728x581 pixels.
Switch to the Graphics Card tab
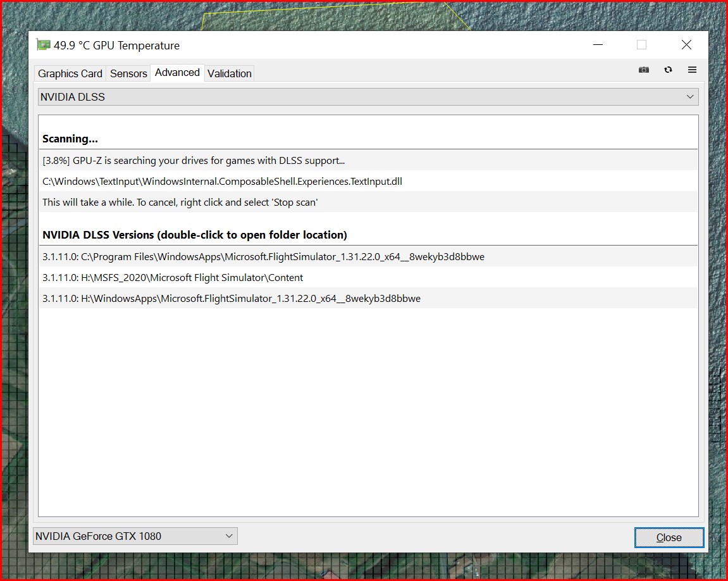coord(70,73)
